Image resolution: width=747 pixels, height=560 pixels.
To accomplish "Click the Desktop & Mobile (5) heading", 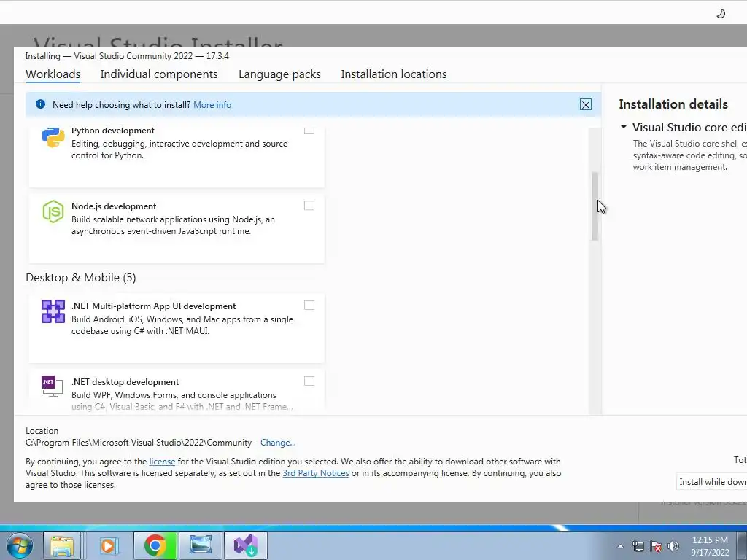I will pos(81,278).
